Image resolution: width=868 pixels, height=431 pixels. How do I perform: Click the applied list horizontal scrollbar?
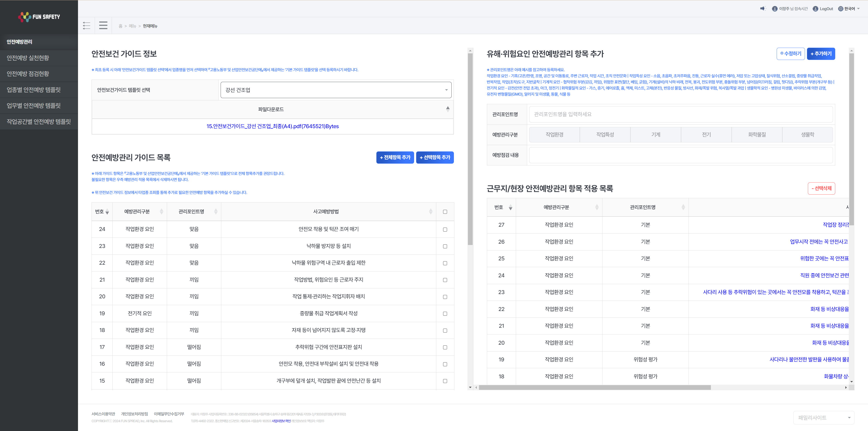pyautogui.click(x=595, y=388)
